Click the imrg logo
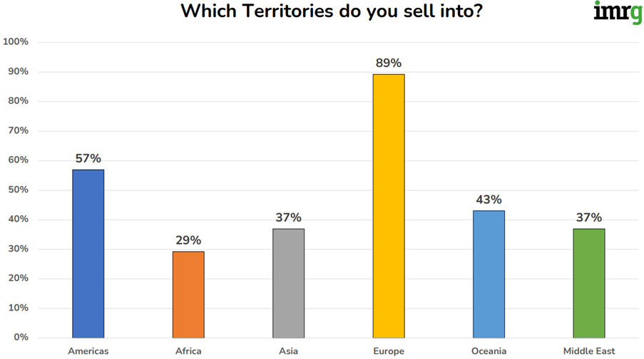 point(618,11)
